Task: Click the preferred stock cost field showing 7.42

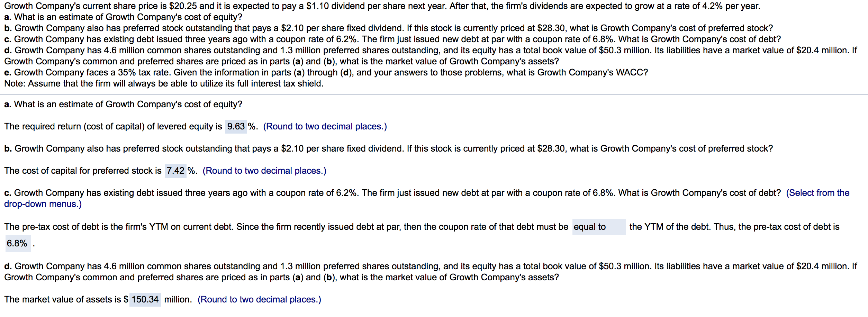Action: 175,171
